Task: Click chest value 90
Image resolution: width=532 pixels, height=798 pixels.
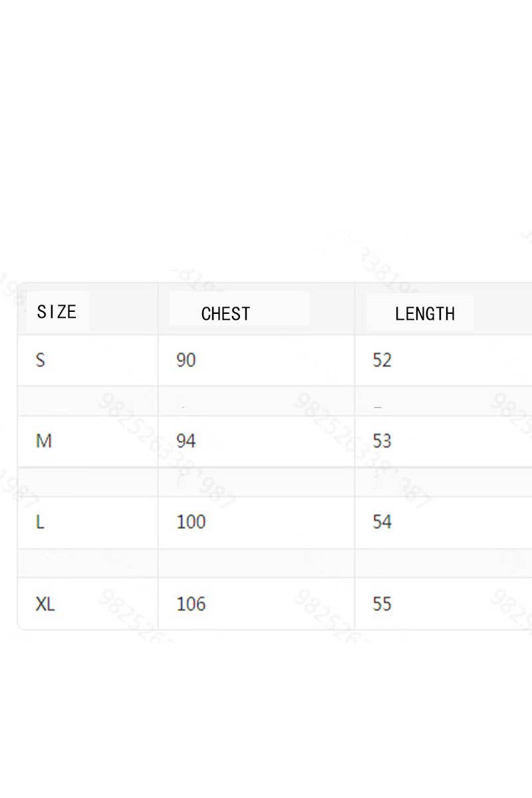Action: coord(186,360)
